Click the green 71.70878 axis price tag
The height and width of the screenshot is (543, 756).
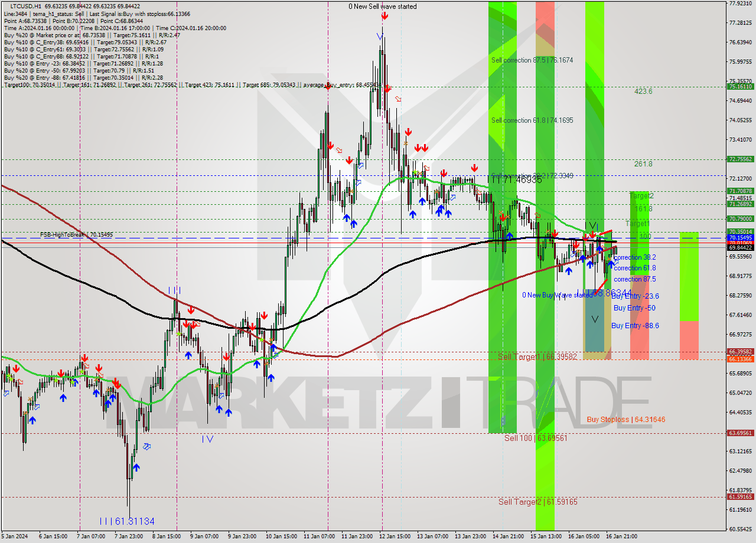click(741, 191)
